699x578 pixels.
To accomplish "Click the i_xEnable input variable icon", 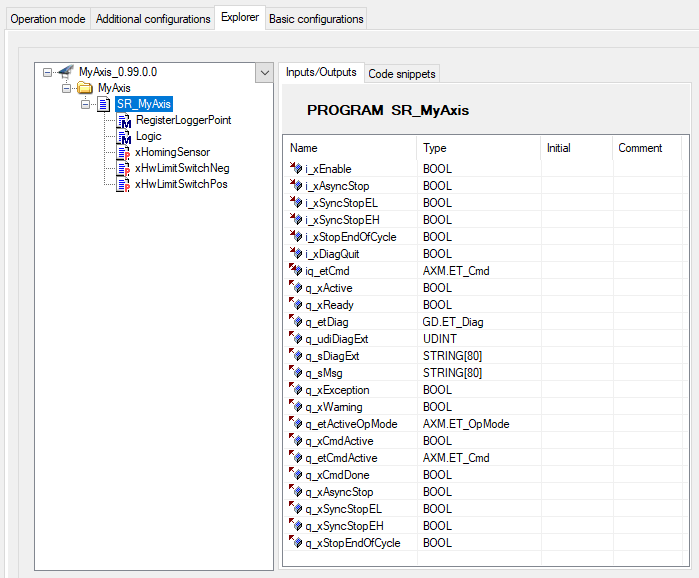I will point(296,168).
